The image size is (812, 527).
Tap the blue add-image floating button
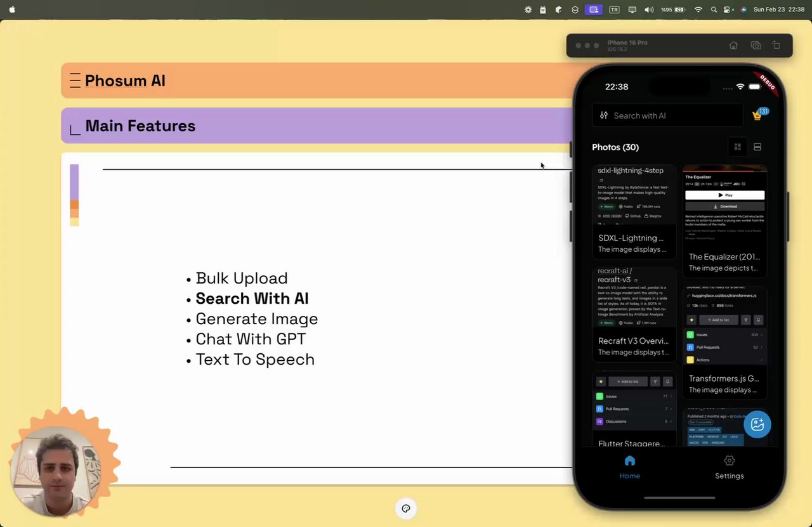[757, 425]
